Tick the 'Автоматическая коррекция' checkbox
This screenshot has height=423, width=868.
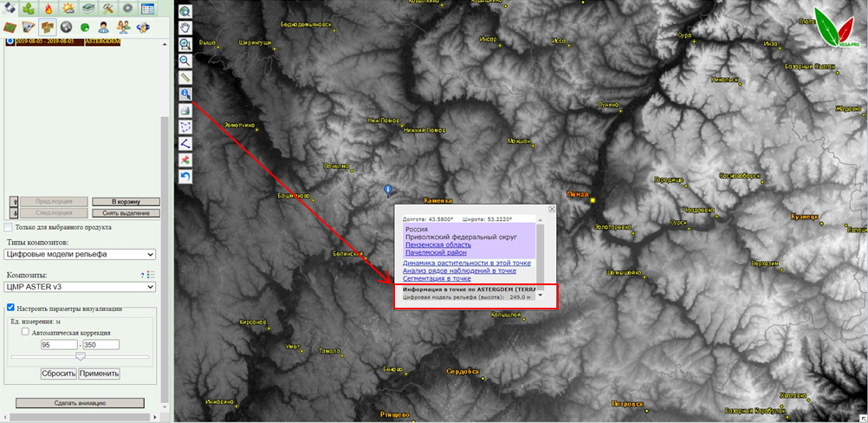coord(25,331)
